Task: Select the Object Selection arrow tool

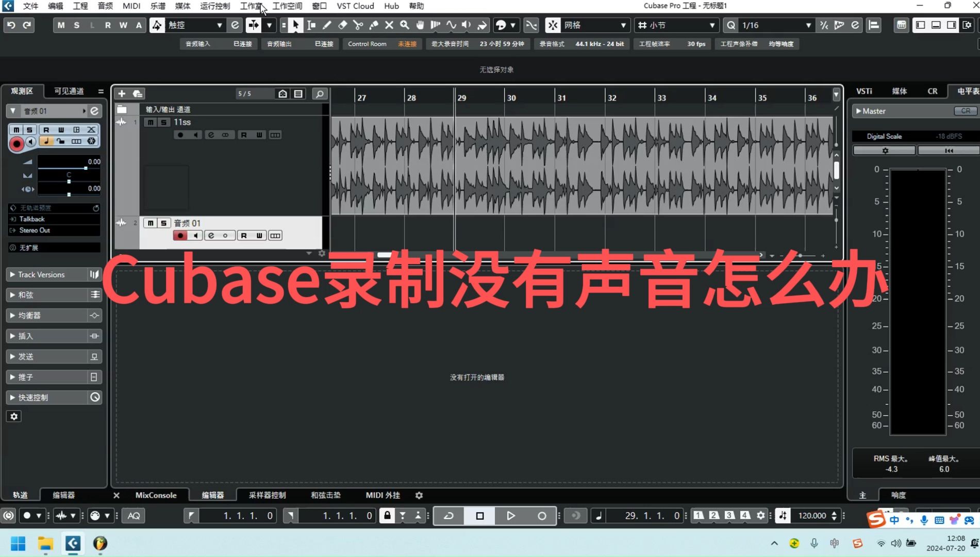Action: [296, 25]
